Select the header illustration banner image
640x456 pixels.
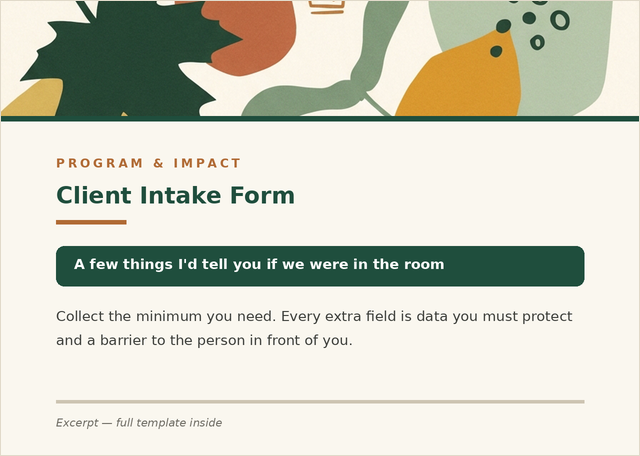[320, 58]
